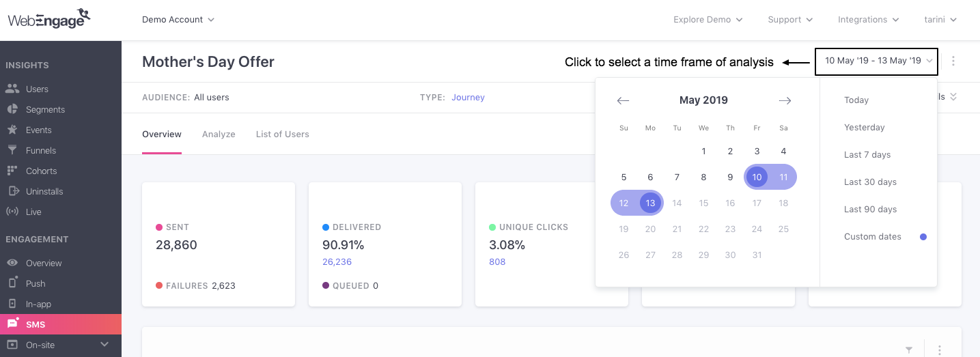Viewport: 980px width, 357px height.
Task: Select the Custom dates option
Action: click(x=873, y=237)
